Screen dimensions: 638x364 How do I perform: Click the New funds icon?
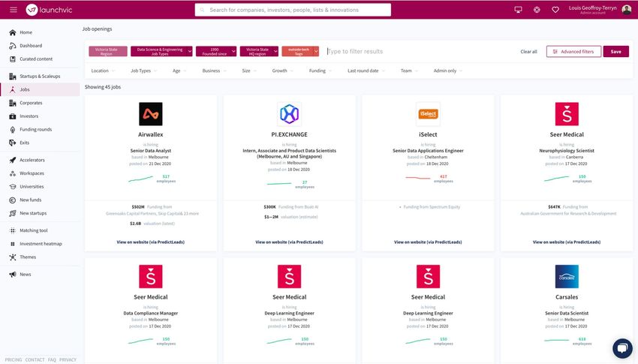click(13, 200)
